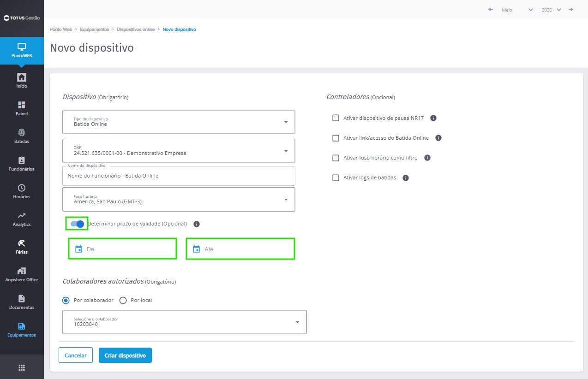Show info for logs de batidas

[x=406, y=178]
